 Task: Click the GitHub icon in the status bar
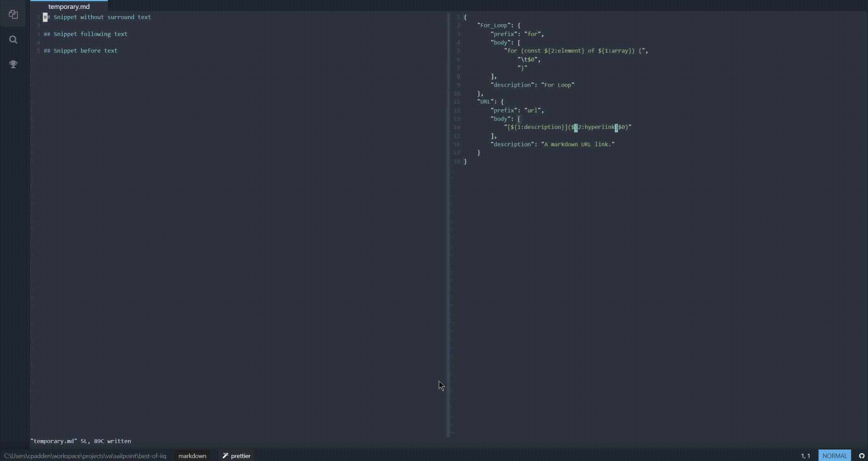tap(862, 456)
